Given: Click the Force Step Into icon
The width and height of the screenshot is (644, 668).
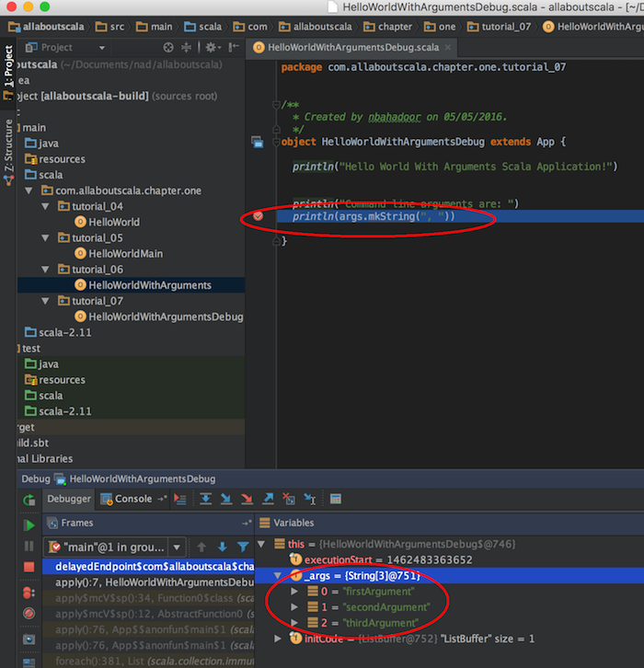Looking at the screenshot, I should click(247, 499).
